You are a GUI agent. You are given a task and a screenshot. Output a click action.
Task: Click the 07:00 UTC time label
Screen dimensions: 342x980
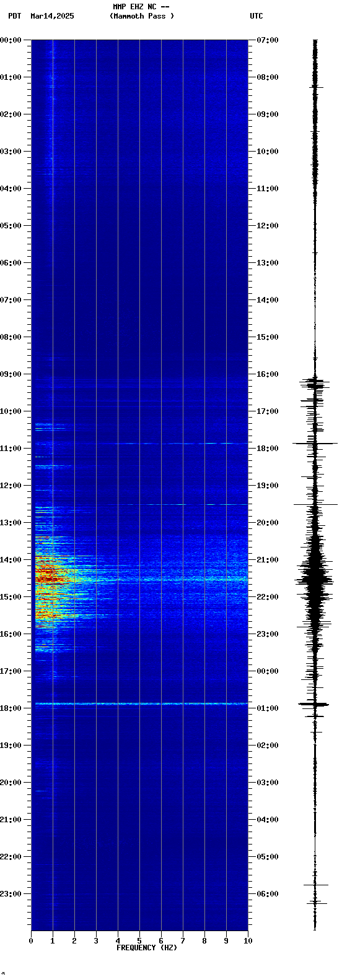(268, 40)
